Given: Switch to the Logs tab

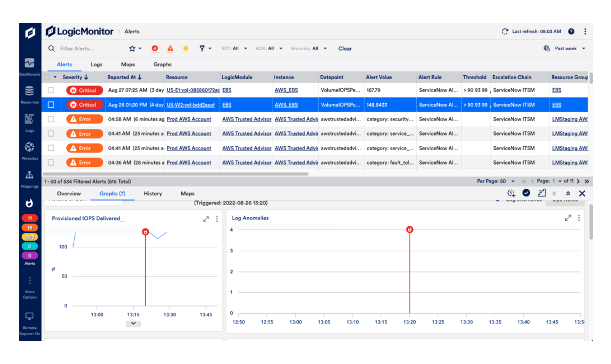Looking at the screenshot, I should pos(96,64).
